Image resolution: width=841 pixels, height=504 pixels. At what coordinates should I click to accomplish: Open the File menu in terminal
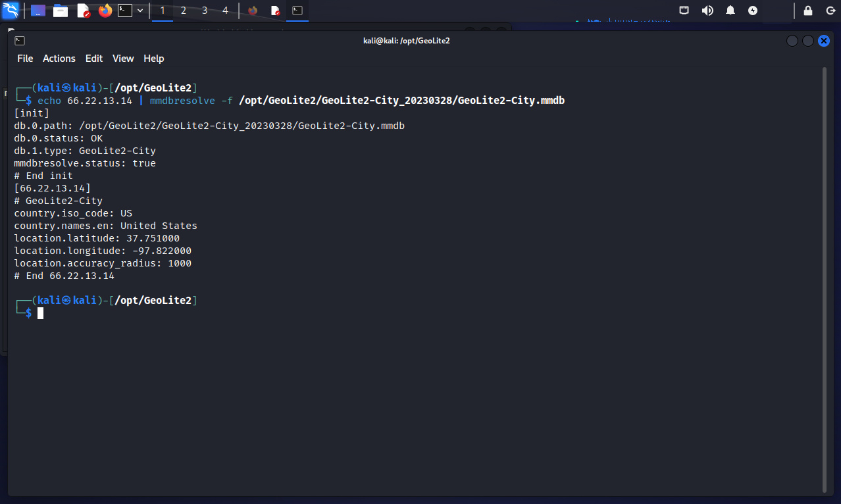pos(25,59)
